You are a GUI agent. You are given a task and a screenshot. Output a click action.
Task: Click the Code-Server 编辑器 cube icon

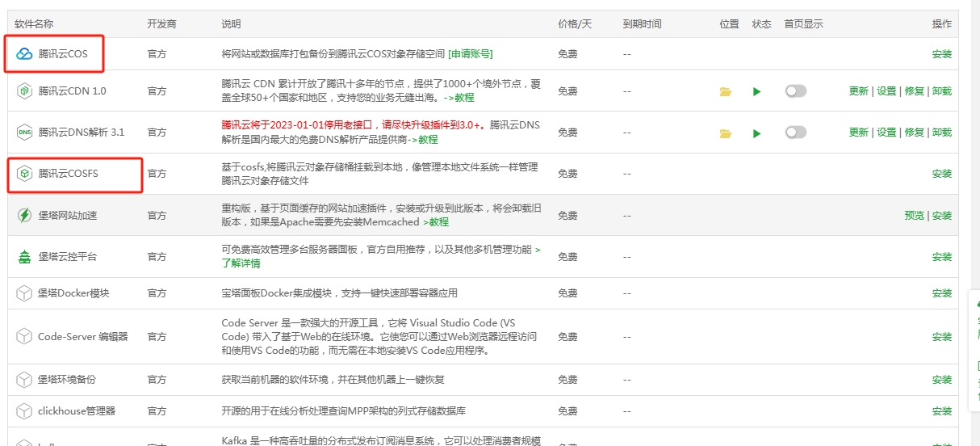(x=24, y=337)
